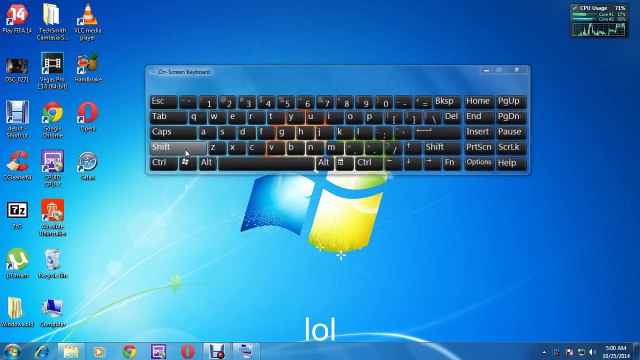Click the number 5 key
Screen dimensions: 640x360
(x=286, y=102)
